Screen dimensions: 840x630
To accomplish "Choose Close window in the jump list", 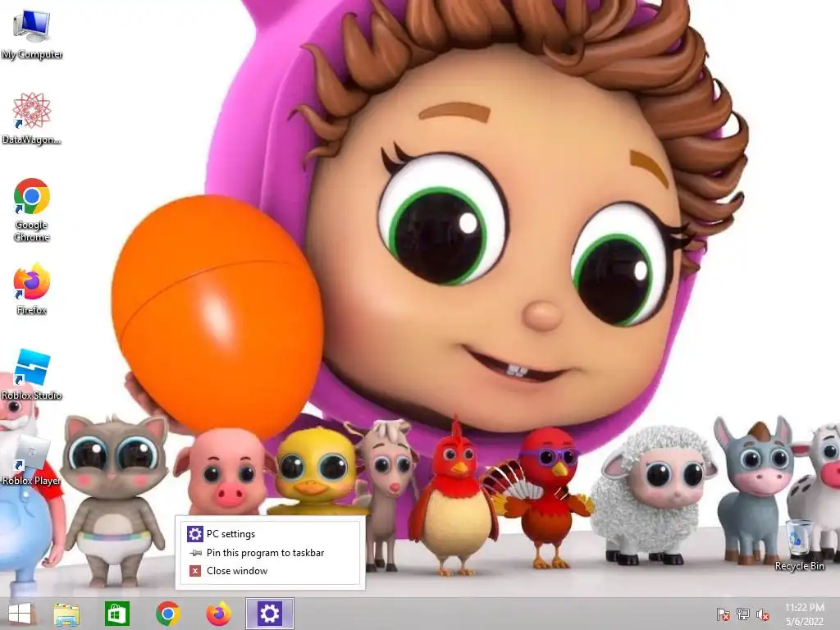I will click(x=270, y=571).
